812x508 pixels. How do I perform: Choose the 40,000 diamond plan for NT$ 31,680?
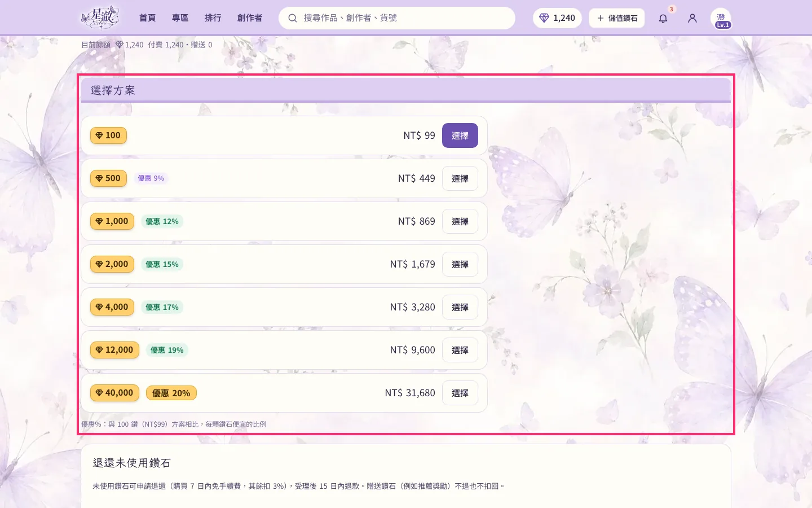pos(460,393)
